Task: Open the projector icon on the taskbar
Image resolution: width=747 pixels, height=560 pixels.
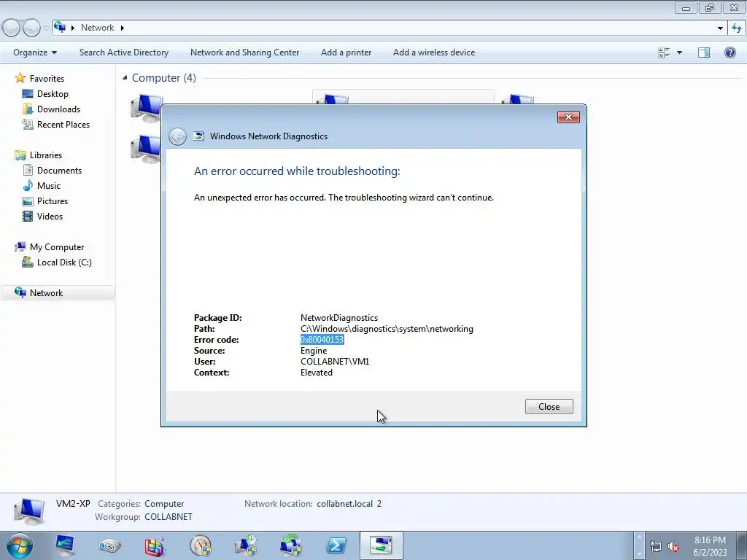Action: 109,545
